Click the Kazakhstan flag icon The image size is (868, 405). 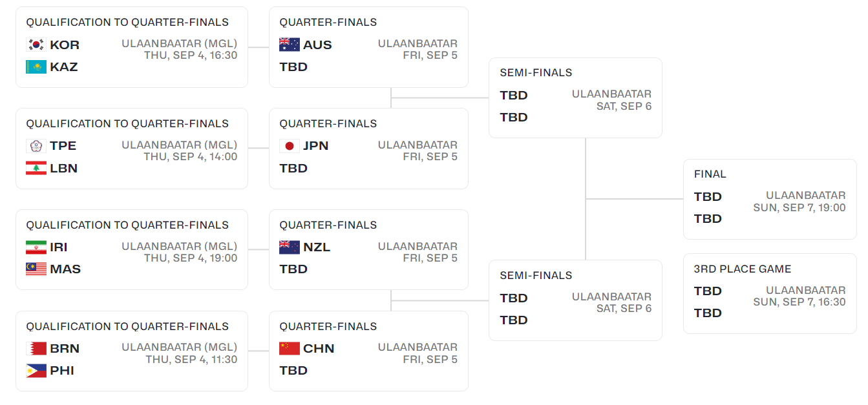click(36, 67)
